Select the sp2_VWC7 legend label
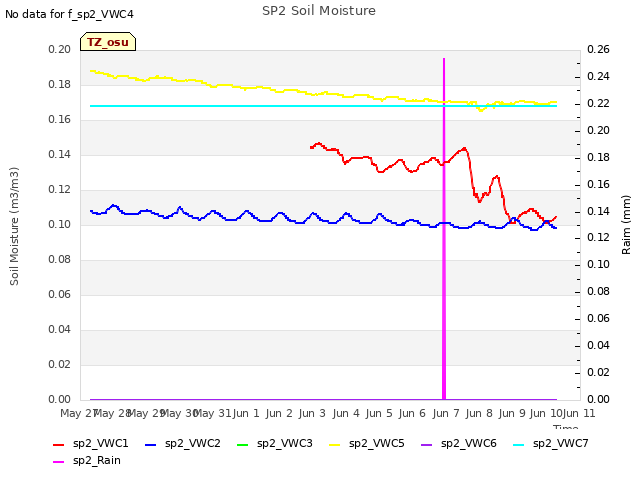The height and width of the screenshot is (480, 640). (x=560, y=444)
